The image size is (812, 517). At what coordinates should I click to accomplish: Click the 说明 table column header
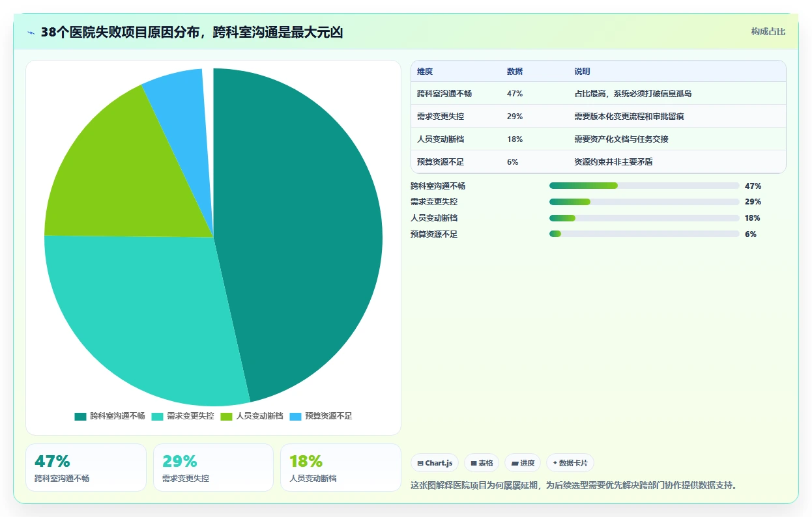[582, 72]
